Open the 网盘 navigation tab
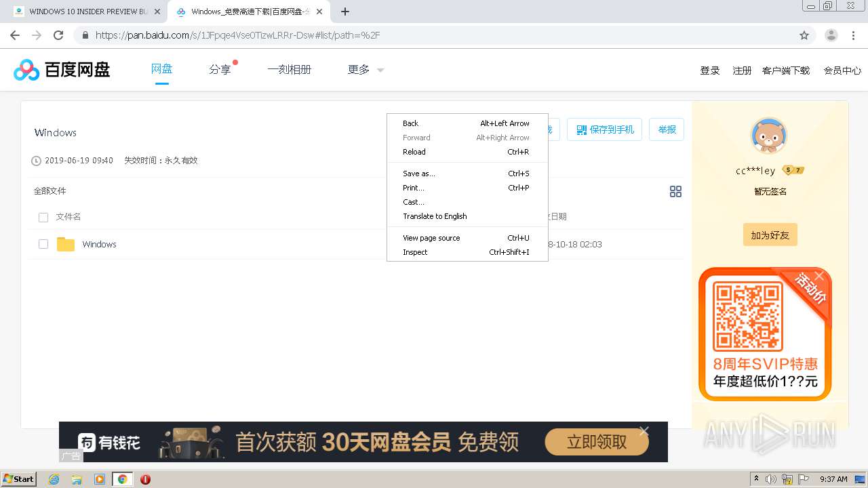The height and width of the screenshot is (488, 868). (161, 69)
